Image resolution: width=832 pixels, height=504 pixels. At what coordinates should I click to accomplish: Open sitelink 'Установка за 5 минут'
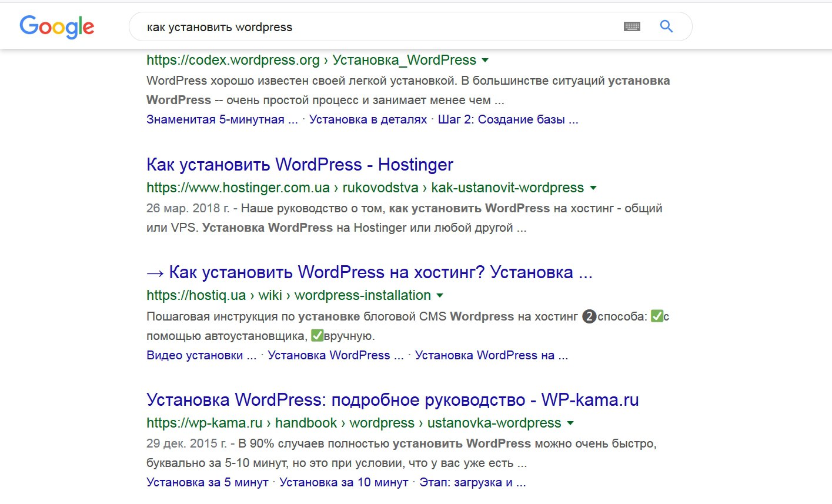[208, 482]
